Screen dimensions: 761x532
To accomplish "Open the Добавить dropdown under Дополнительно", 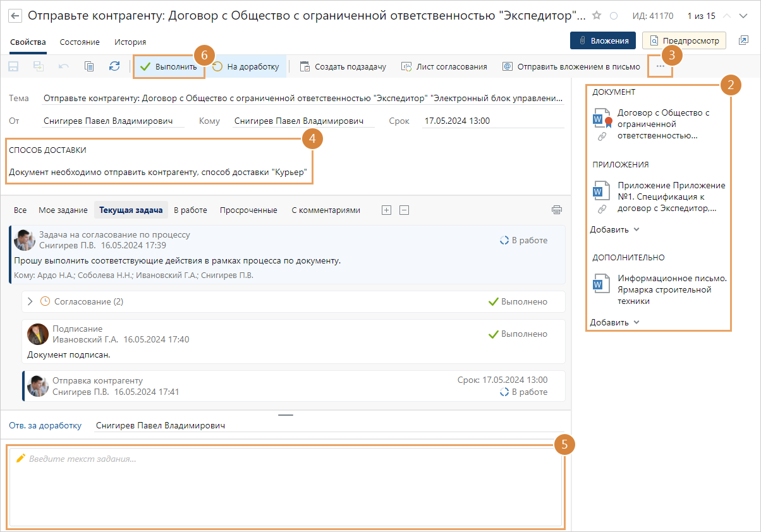I will click(x=615, y=322).
